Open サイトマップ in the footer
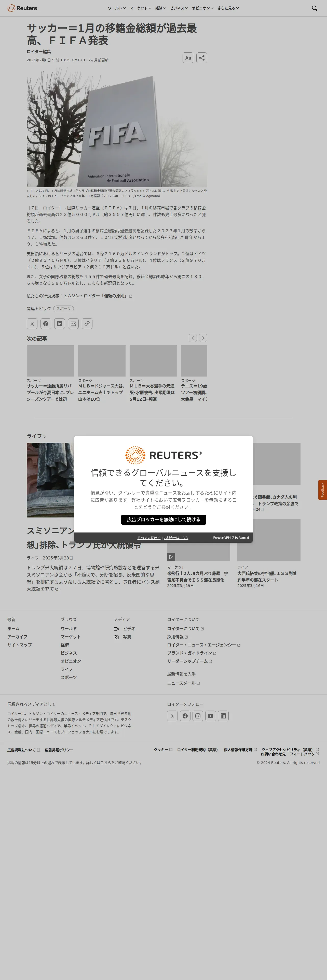This screenshot has height=980, width=327. click(19, 645)
